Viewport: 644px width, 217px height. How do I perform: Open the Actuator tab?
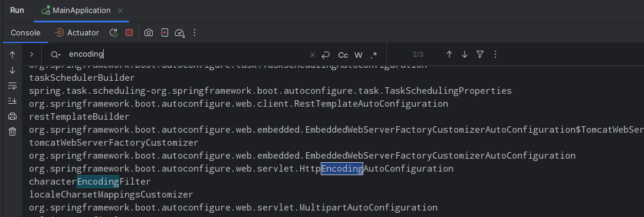point(77,33)
